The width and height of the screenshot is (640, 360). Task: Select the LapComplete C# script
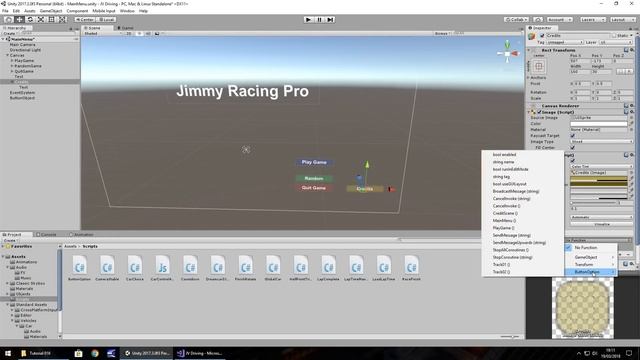coord(328,267)
